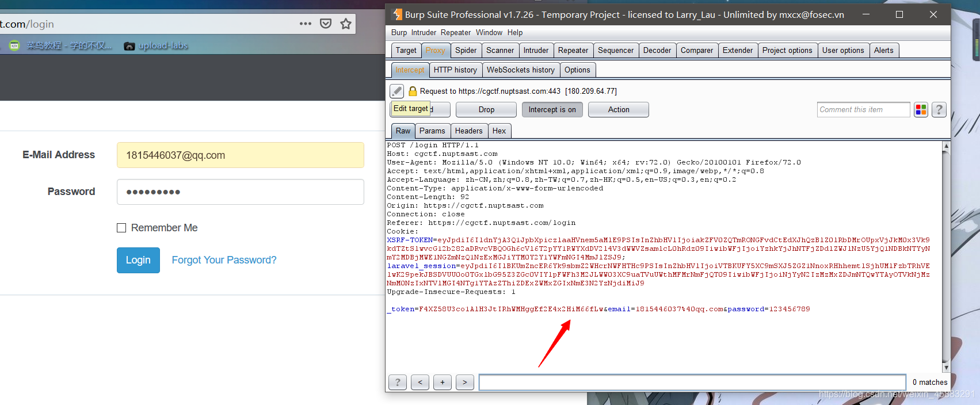The image size is (980, 405).
Task: Toggle the Intercept is on button
Action: pyautogui.click(x=552, y=109)
